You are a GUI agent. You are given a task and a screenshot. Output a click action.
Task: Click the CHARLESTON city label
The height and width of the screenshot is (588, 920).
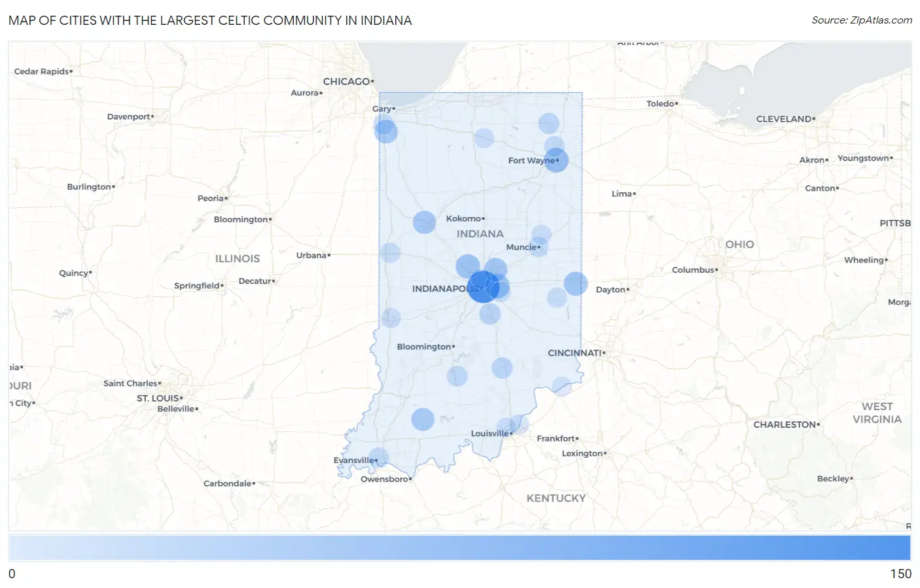[x=785, y=424]
